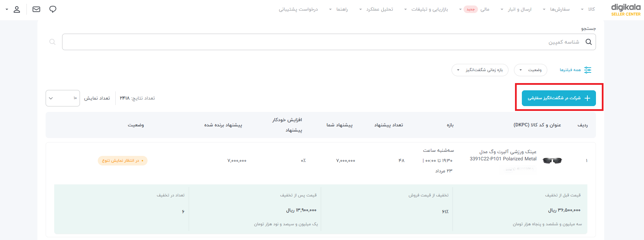Click column header پیشنهاد برنده شده

click(x=223, y=125)
